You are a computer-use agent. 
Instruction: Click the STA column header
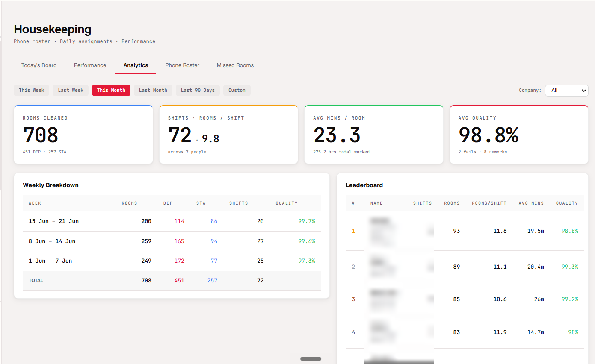tap(201, 203)
